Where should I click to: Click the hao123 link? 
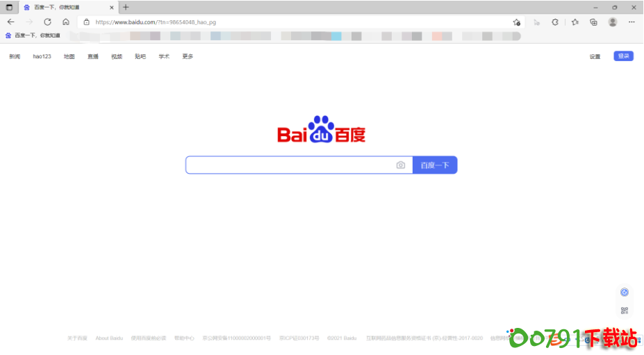click(42, 56)
